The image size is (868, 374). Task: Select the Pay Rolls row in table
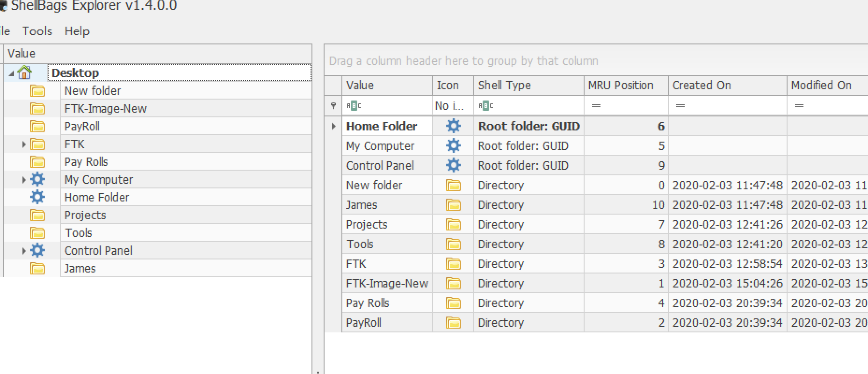pyautogui.click(x=596, y=303)
